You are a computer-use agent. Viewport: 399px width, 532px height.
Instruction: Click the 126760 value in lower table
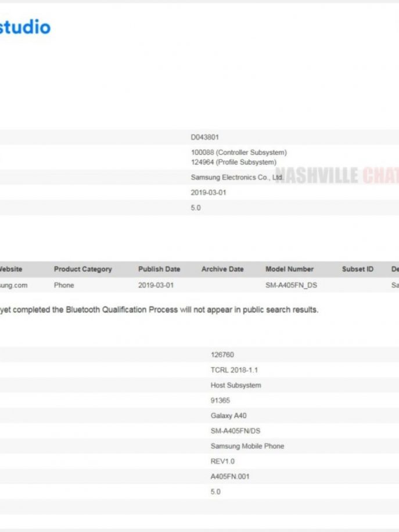(x=222, y=355)
